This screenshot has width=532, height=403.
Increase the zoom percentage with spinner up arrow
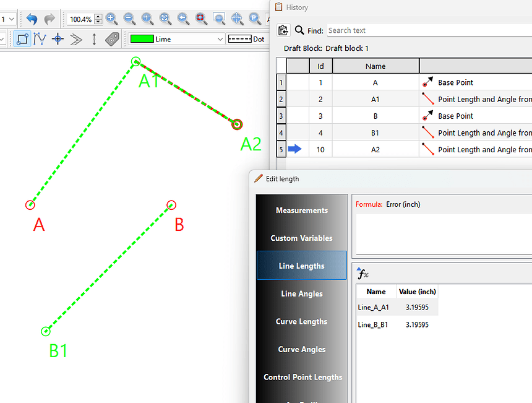pos(98,17)
